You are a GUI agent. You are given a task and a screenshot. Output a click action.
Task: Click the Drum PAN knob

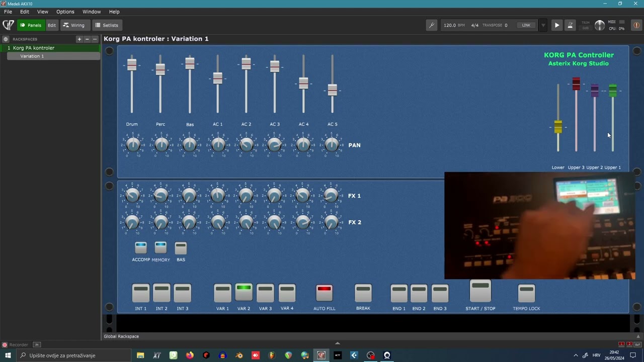(133, 145)
